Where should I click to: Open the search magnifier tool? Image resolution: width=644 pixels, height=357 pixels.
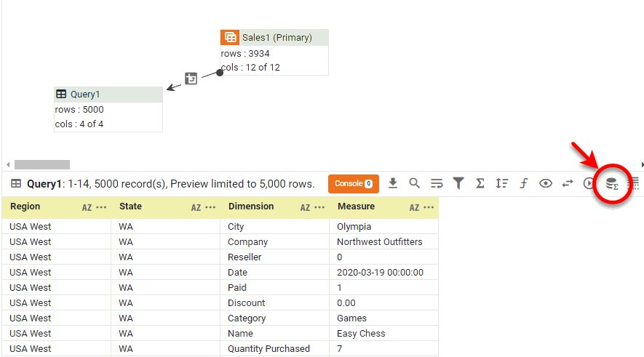coord(414,184)
